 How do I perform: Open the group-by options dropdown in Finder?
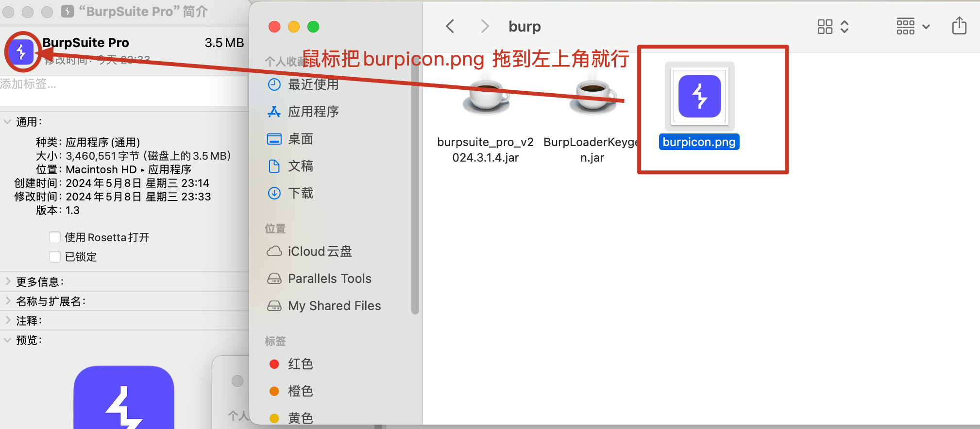[913, 27]
